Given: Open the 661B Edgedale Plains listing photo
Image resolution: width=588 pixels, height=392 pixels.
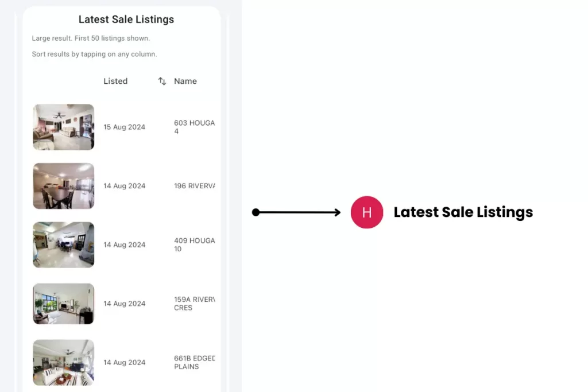Looking at the screenshot, I should pyautogui.click(x=64, y=362).
